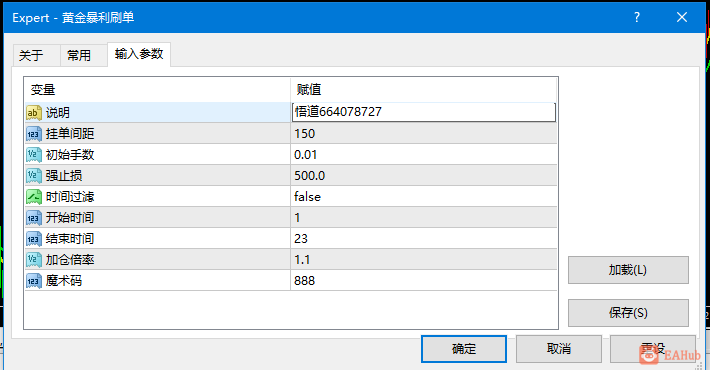Image resolution: width=710 pixels, height=370 pixels.
Task: Select the 魔术码 variable name
Action: click(x=64, y=281)
